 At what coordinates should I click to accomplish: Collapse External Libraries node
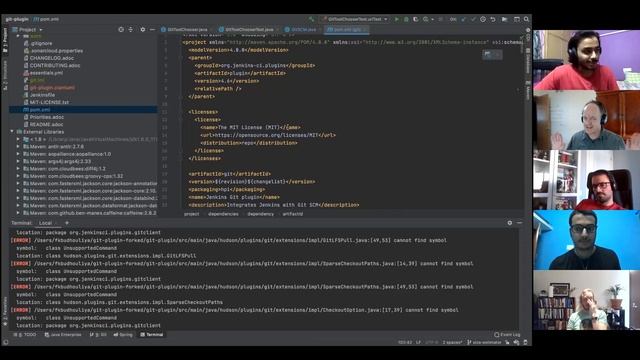click(12, 132)
